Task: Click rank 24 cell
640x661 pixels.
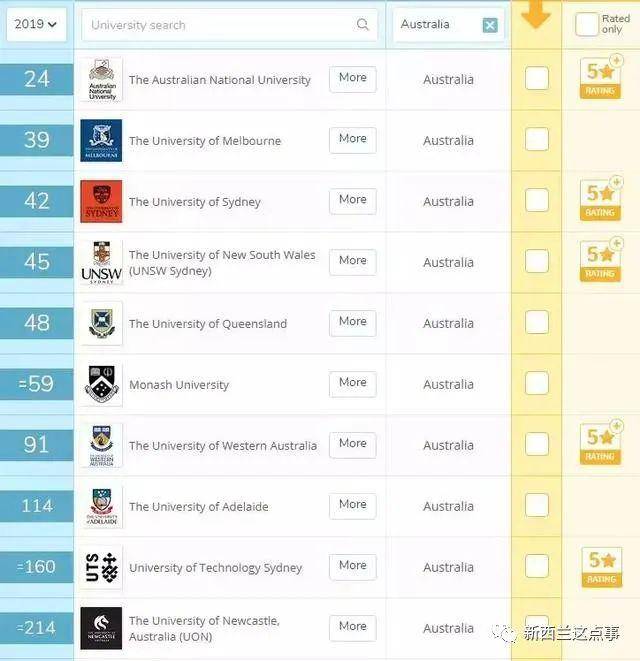Action: click(37, 79)
